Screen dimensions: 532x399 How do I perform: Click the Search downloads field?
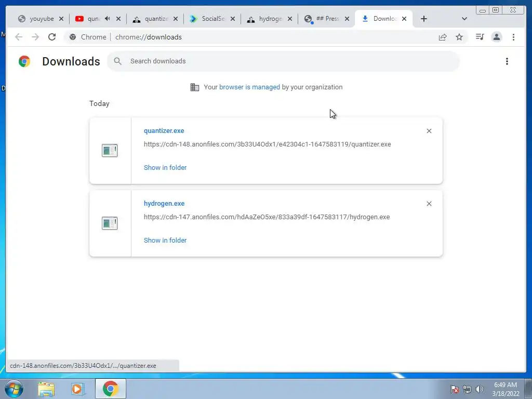(283, 61)
